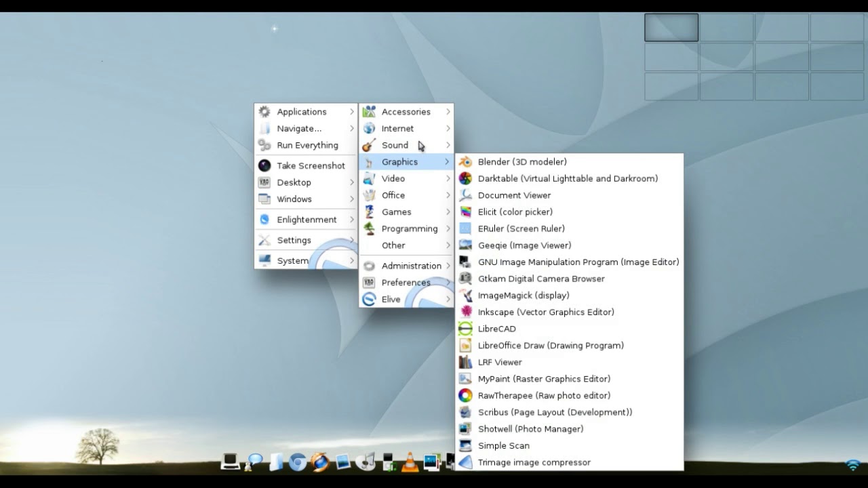
Task: Select Run Everything
Action: tap(306, 145)
